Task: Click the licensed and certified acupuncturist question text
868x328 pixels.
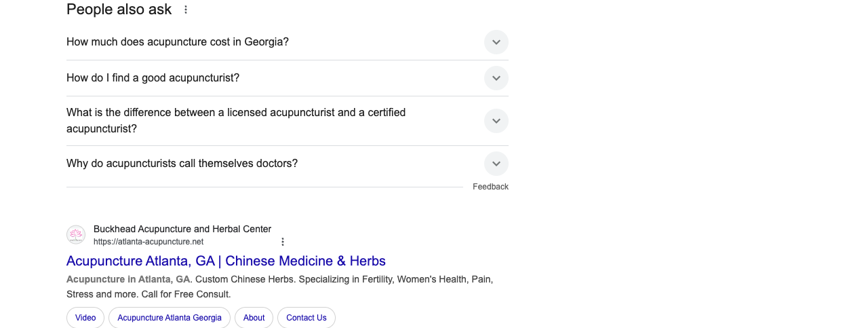Action: tap(236, 121)
